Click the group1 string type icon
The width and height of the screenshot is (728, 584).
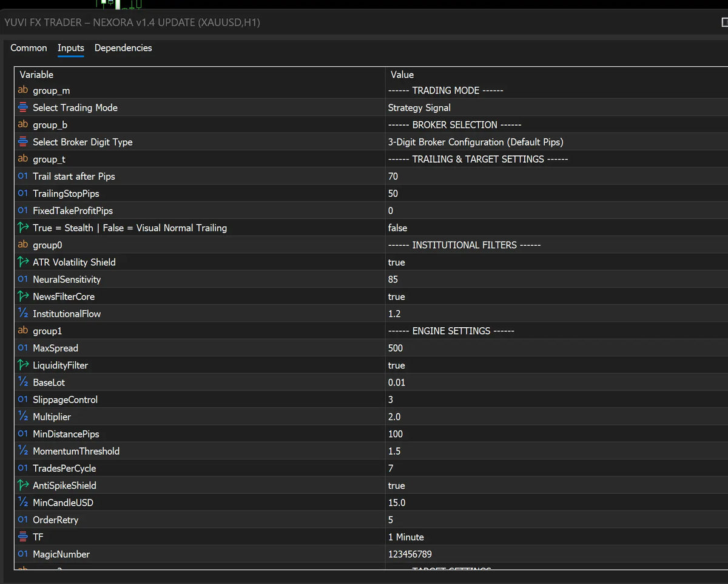click(x=23, y=330)
